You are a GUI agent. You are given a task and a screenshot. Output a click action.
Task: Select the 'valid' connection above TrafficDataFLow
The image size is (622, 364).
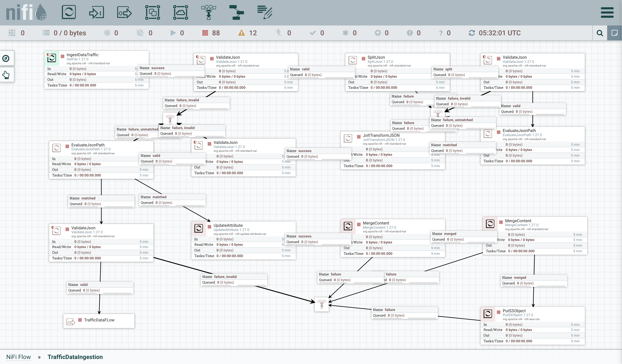100,288
